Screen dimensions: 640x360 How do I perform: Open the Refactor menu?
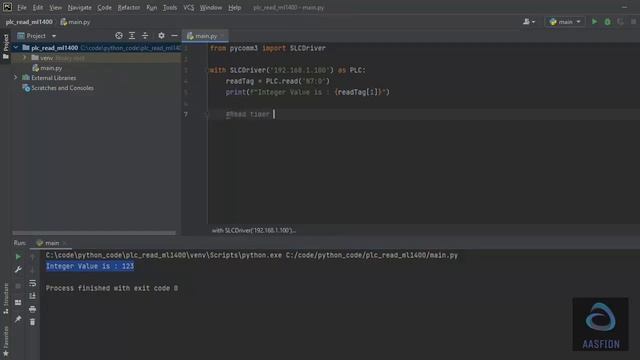point(129,7)
